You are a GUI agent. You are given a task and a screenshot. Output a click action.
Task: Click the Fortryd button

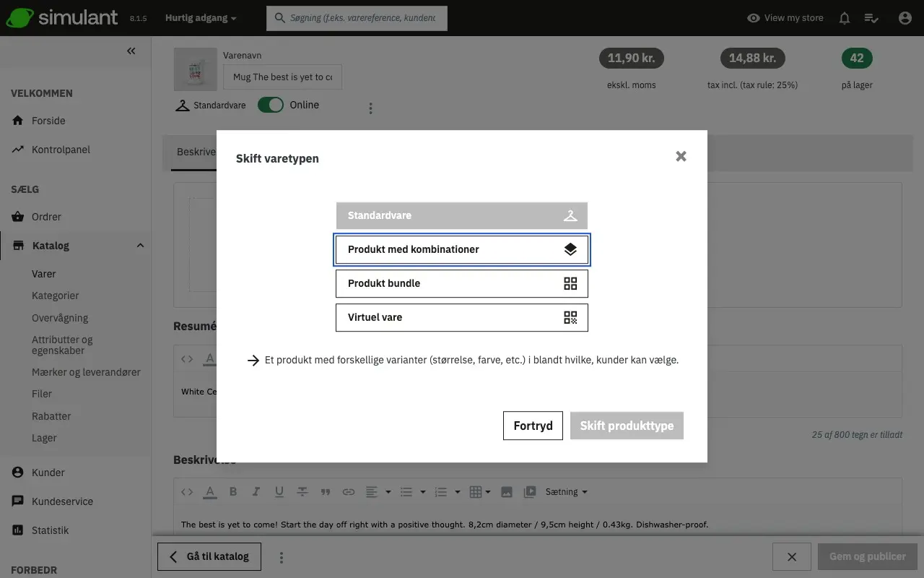(533, 426)
